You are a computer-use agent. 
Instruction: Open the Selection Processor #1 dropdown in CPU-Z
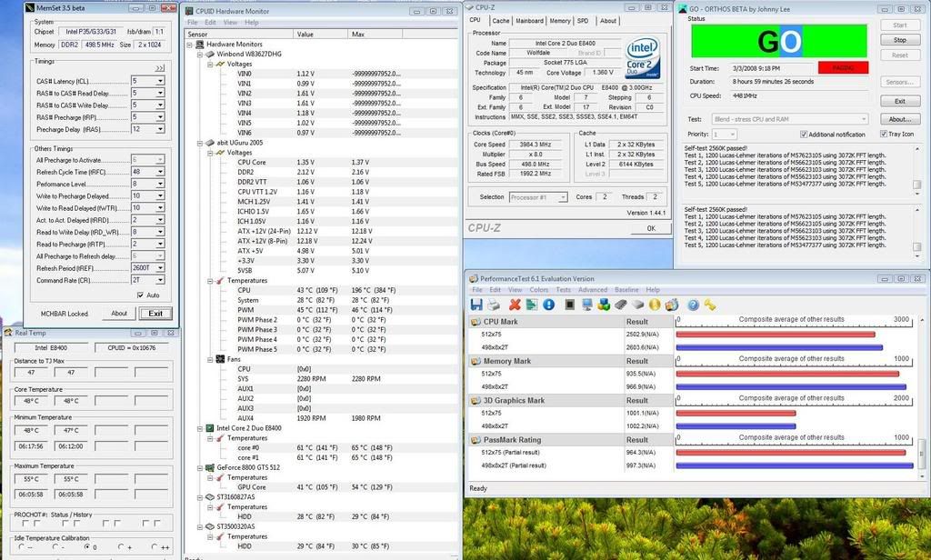pos(562,197)
